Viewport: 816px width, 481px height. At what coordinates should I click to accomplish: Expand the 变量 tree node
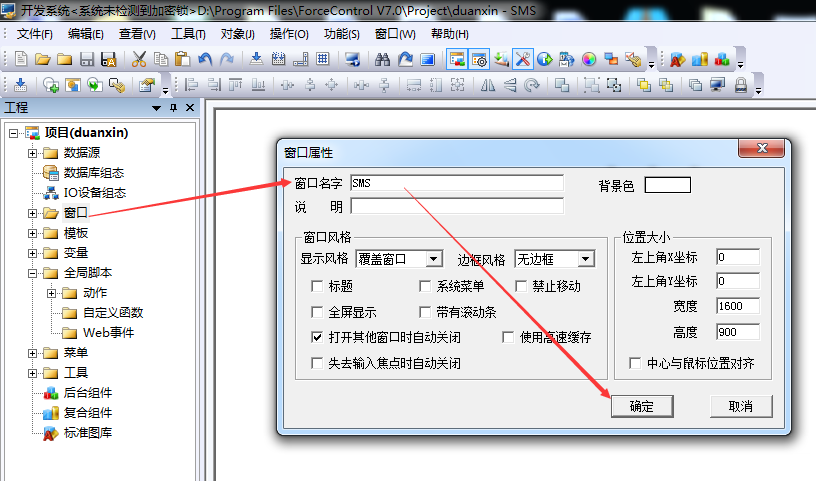click(x=32, y=253)
